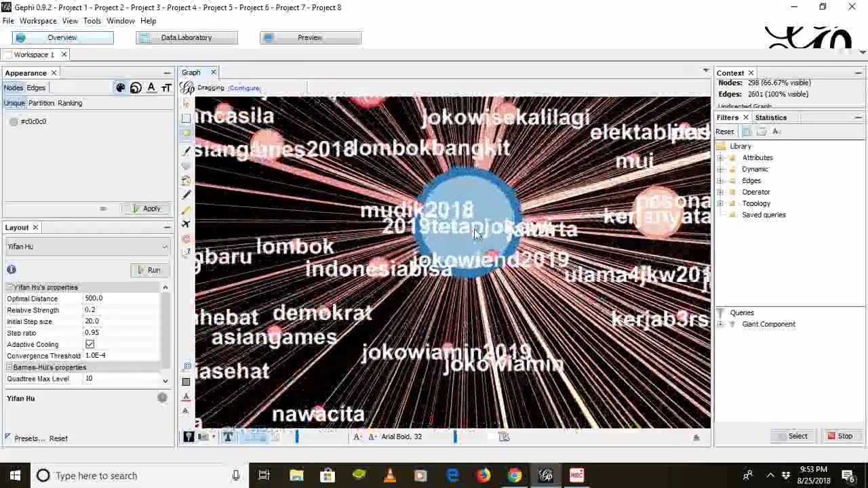Toggle the Adaptive Cooling checkbox

[x=90, y=344]
